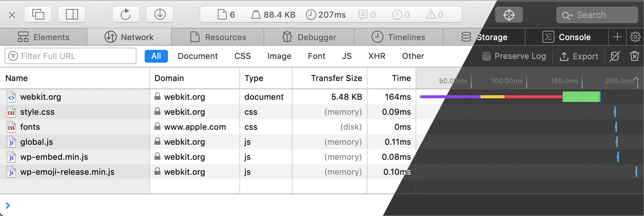The height and width of the screenshot is (216, 644).
Task: Click CSS file icon next to style.css
Action: [x=11, y=112]
